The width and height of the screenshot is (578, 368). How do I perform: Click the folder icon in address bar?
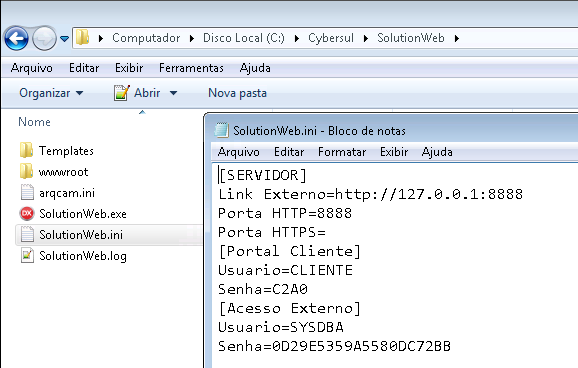83,38
